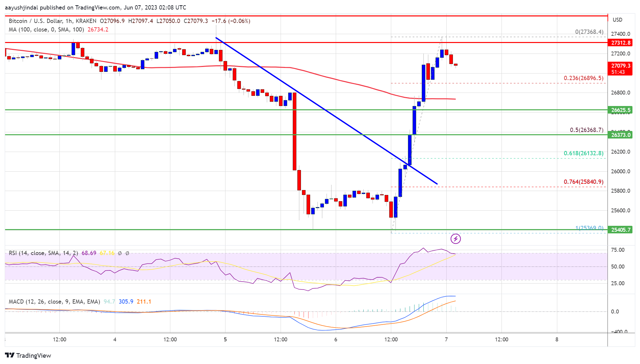Screen dimensions: 640x364
Task: Click the blue descending trend line
Action: pos(326,111)
